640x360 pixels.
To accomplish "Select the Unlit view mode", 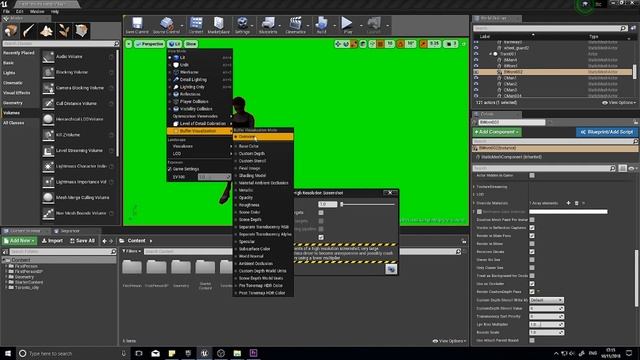I will coord(184,65).
